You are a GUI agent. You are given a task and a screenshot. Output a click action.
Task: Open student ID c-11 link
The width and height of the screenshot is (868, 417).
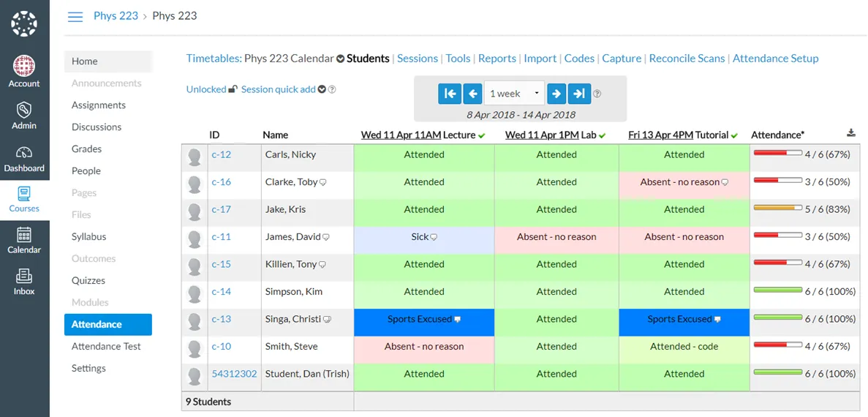click(222, 236)
